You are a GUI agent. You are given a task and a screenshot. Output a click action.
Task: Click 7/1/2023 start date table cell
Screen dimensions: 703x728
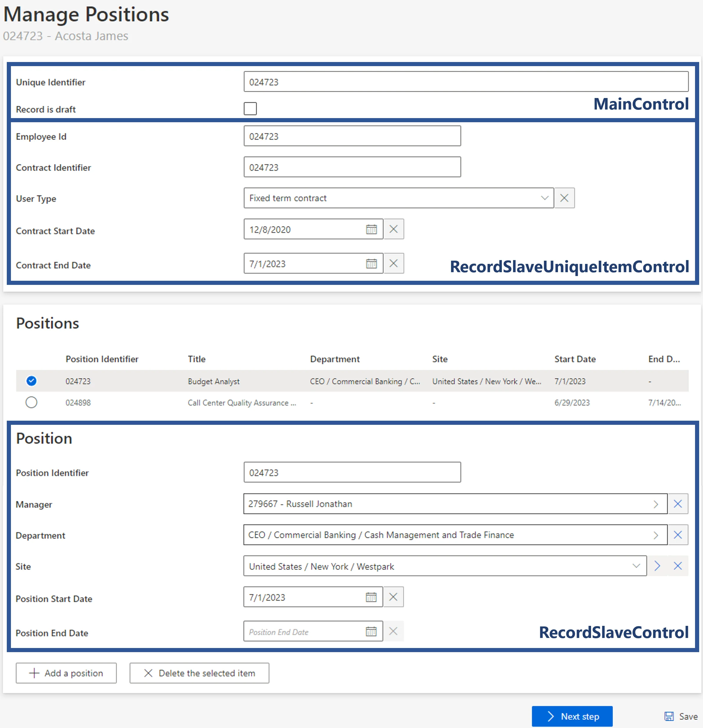point(570,381)
